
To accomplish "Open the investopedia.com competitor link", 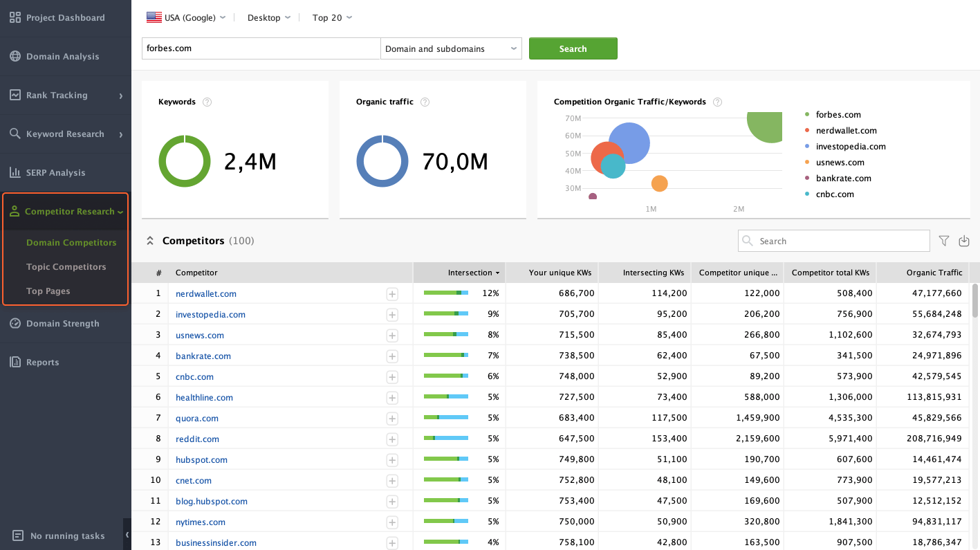I will [x=210, y=315].
